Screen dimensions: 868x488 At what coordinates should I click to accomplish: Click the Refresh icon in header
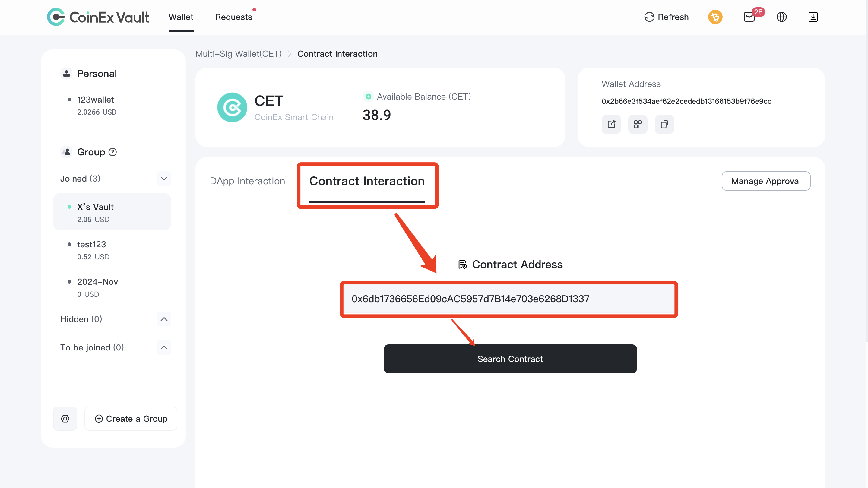pyautogui.click(x=649, y=17)
